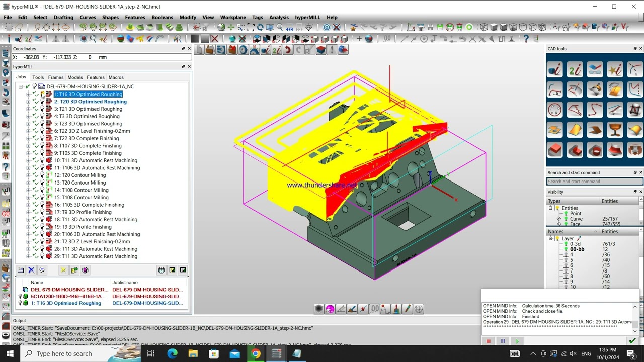Expand job 2: T20 3D Optimised Roughing
Screen dimensions: 644x362
click(28, 102)
